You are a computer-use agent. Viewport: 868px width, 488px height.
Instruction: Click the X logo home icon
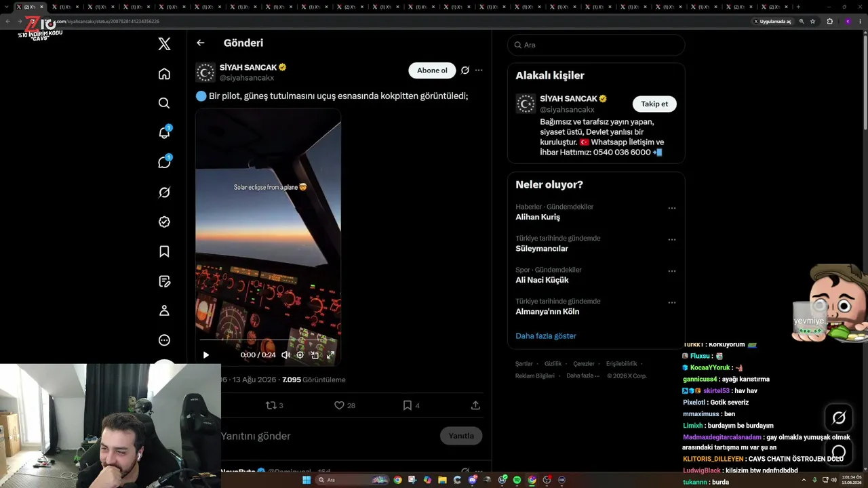pos(164,44)
